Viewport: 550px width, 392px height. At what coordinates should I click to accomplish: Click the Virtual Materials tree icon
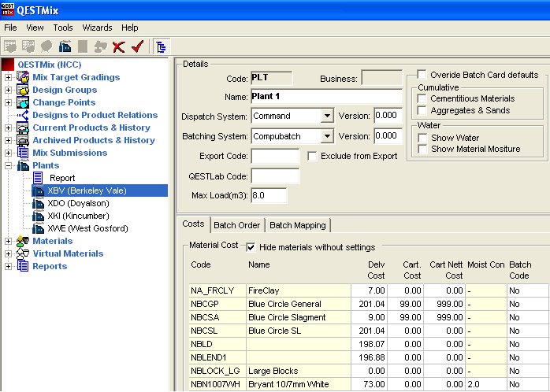point(23,253)
